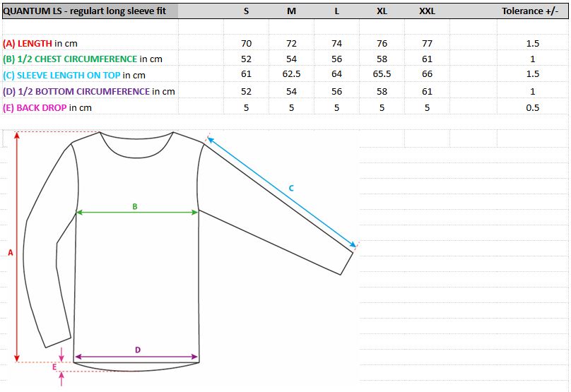
Task: Click the green letter B chest marker
Action: 134,206
